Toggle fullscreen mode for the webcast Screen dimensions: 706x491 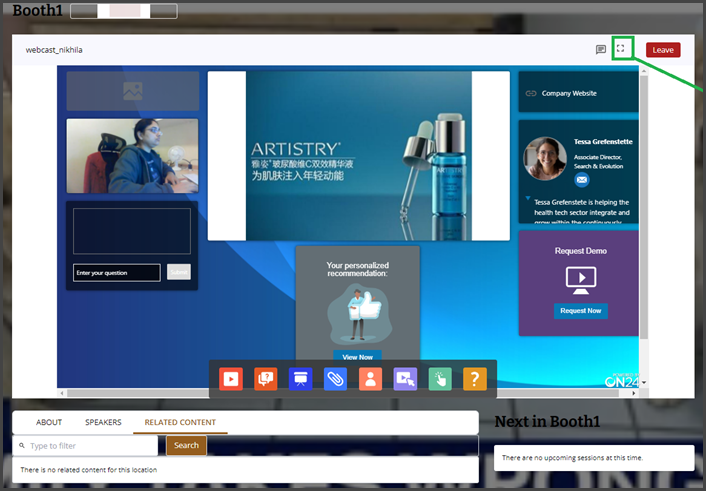pos(620,48)
